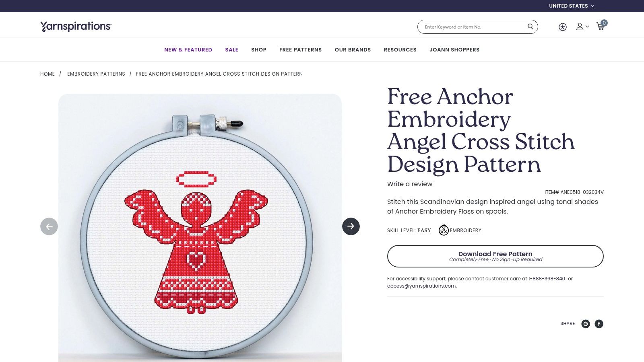Image resolution: width=644 pixels, height=362 pixels.
Task: Click the search magnifier icon
Action: pos(530,27)
